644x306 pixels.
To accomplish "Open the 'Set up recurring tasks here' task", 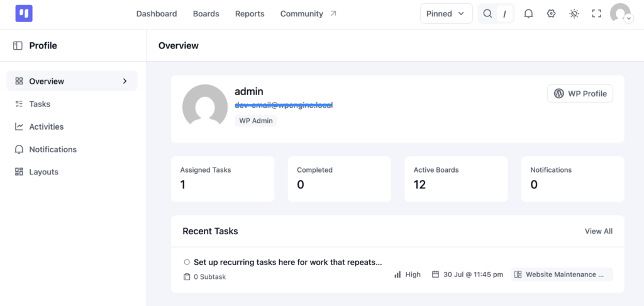I will click(x=288, y=262).
